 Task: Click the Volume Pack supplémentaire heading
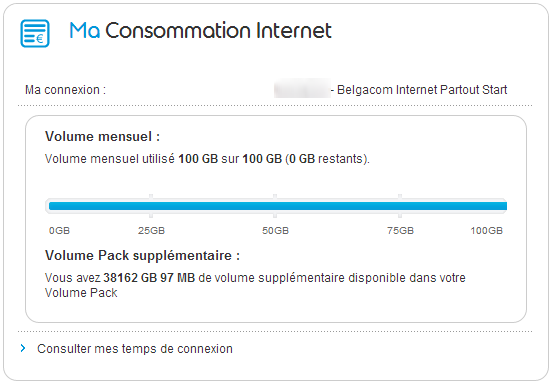(143, 255)
